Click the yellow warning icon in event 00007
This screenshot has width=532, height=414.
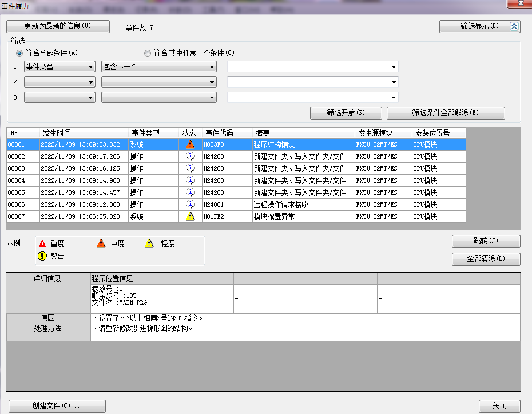pos(190,216)
